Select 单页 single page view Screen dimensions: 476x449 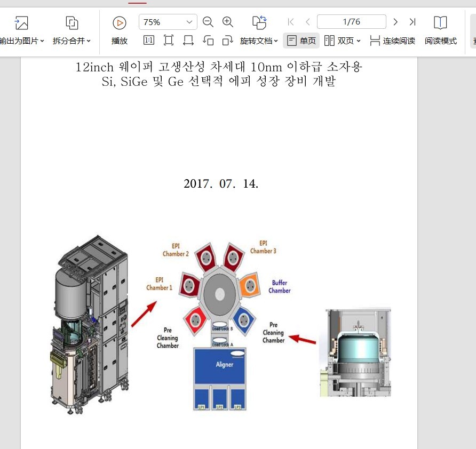click(x=301, y=41)
